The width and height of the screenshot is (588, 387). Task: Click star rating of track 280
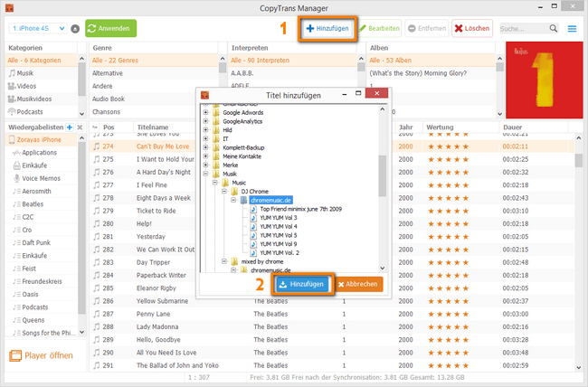point(449,224)
